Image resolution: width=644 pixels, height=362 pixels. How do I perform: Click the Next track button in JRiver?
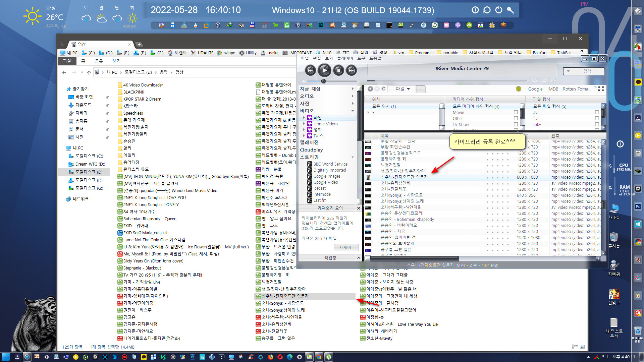pyautogui.click(x=352, y=70)
